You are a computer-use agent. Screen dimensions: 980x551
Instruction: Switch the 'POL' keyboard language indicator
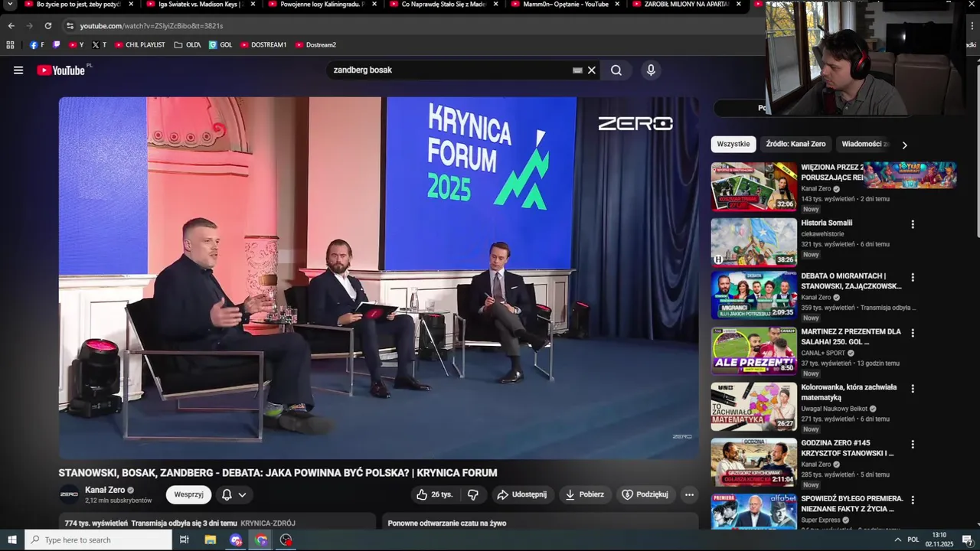tap(913, 540)
